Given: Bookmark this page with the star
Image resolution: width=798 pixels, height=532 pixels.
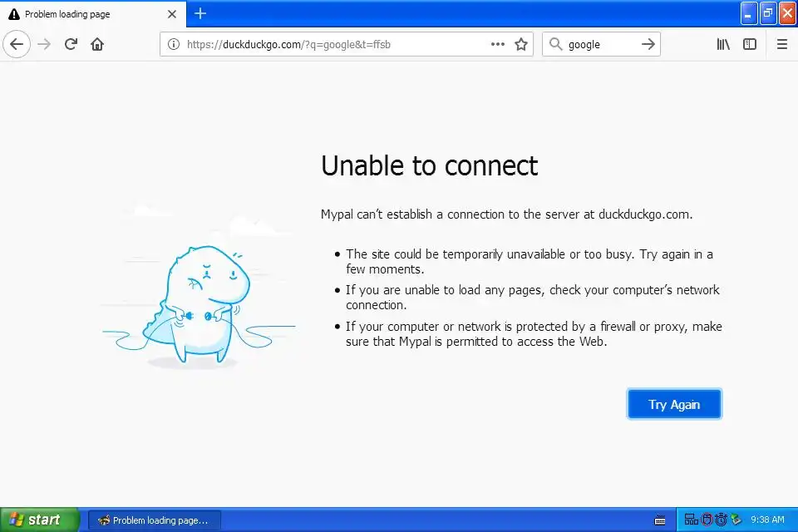Looking at the screenshot, I should [x=520, y=44].
